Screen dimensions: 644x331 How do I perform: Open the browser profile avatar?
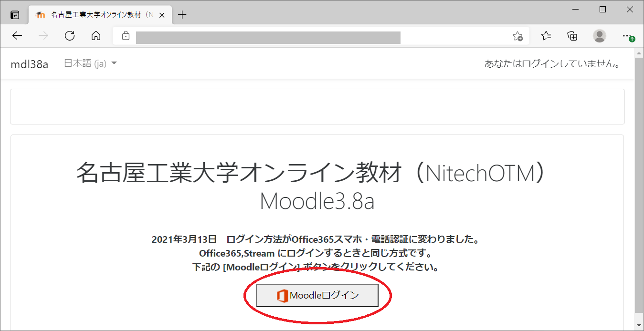[x=600, y=36]
